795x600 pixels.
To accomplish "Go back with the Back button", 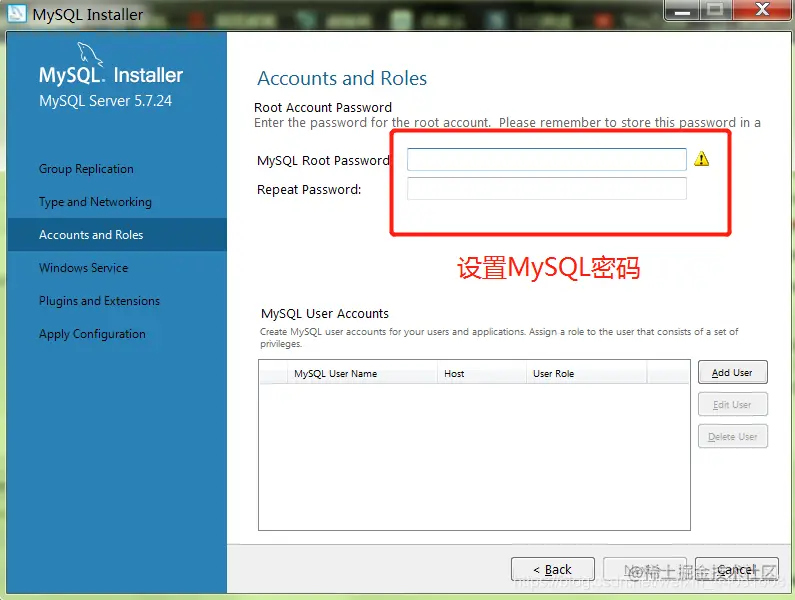I will [553, 570].
